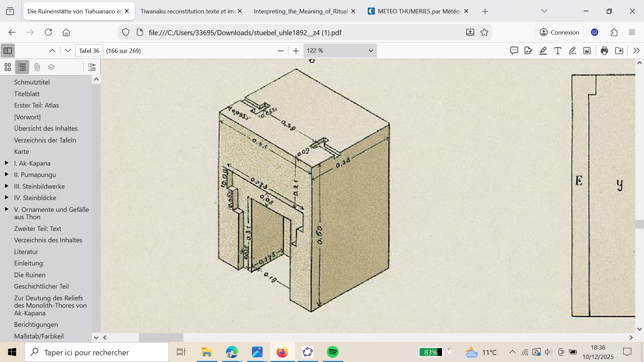Click the add image tool
Viewport: 644px width, 362px height.
pyautogui.click(x=587, y=51)
